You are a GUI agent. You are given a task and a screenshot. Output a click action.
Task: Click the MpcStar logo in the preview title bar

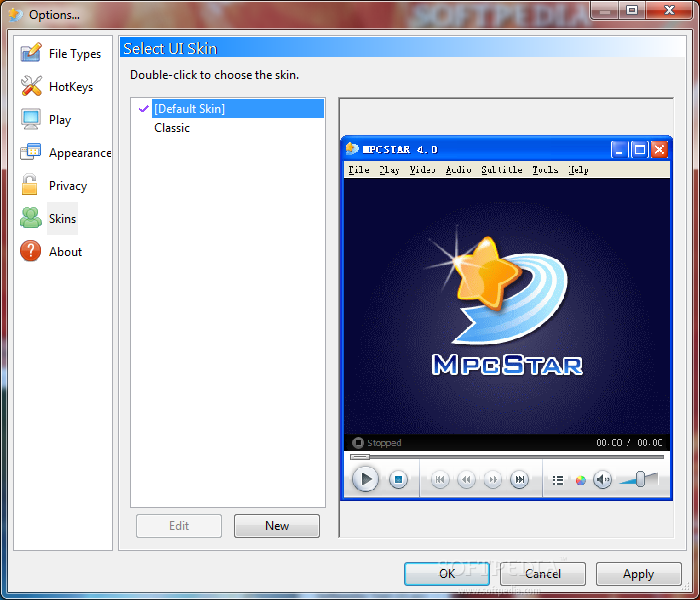tap(352, 149)
